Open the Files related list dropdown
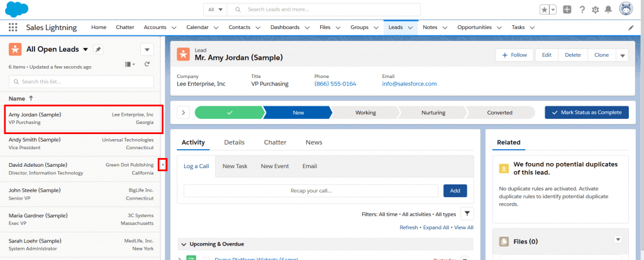This screenshot has height=260, width=644. (x=618, y=240)
